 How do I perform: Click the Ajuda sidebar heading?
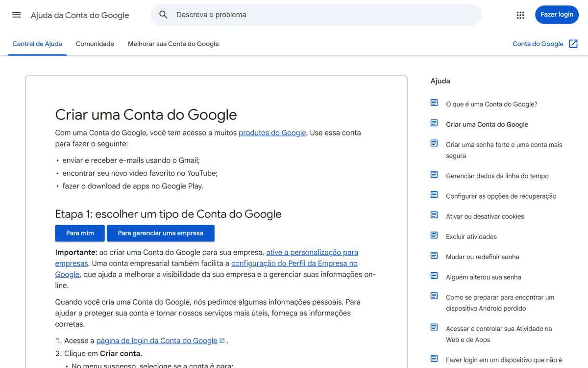(440, 81)
